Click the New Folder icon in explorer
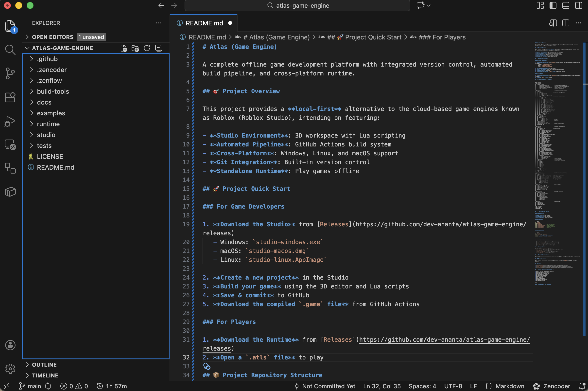The width and height of the screenshot is (588, 391). point(135,48)
